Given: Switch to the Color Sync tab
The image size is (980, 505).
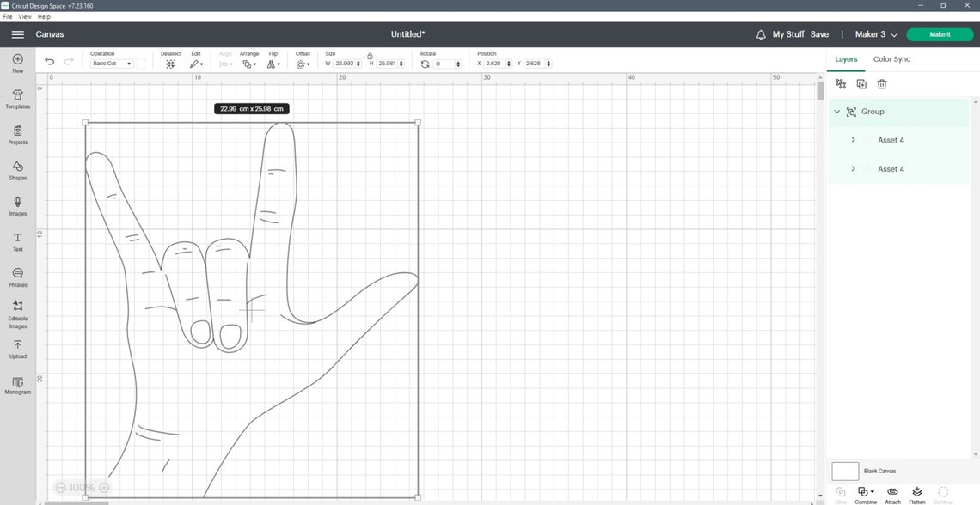Looking at the screenshot, I should [891, 58].
